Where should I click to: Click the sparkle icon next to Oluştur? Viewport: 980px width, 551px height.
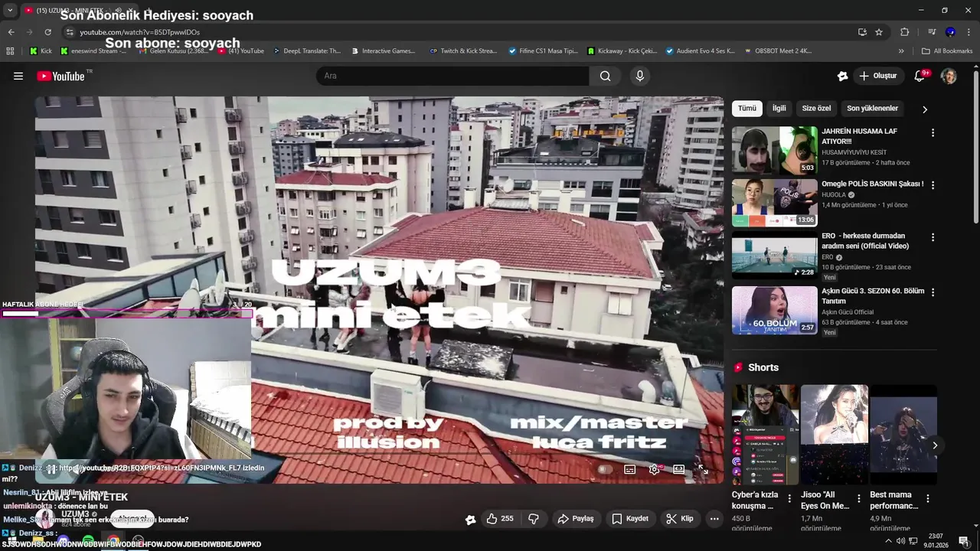click(842, 76)
